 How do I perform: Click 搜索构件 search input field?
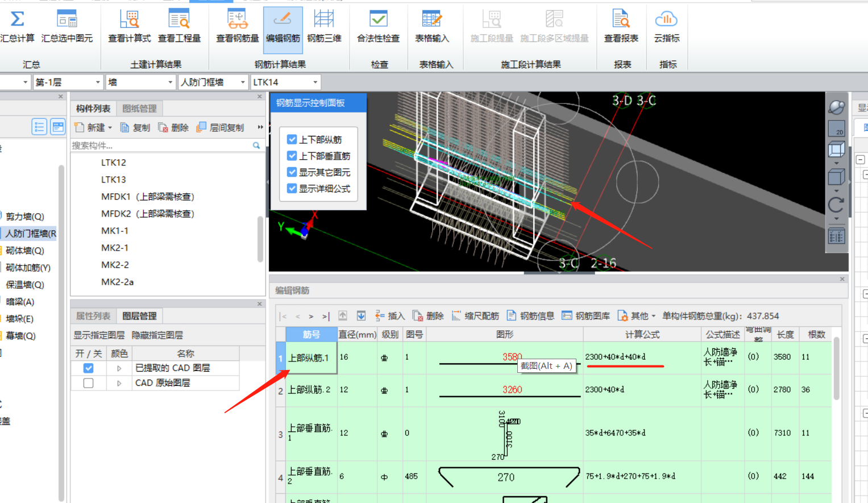(161, 146)
